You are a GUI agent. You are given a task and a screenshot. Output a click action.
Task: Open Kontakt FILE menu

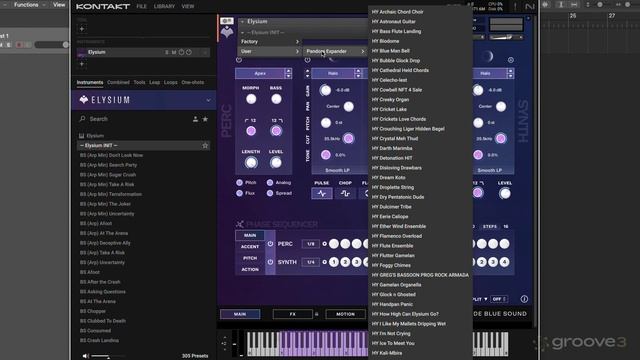click(142, 7)
